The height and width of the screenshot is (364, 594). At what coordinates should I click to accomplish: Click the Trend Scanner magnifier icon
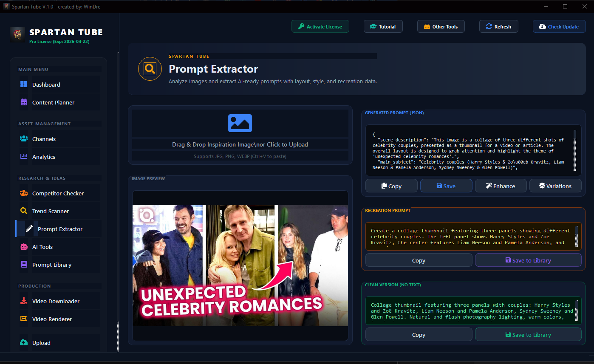click(x=24, y=211)
